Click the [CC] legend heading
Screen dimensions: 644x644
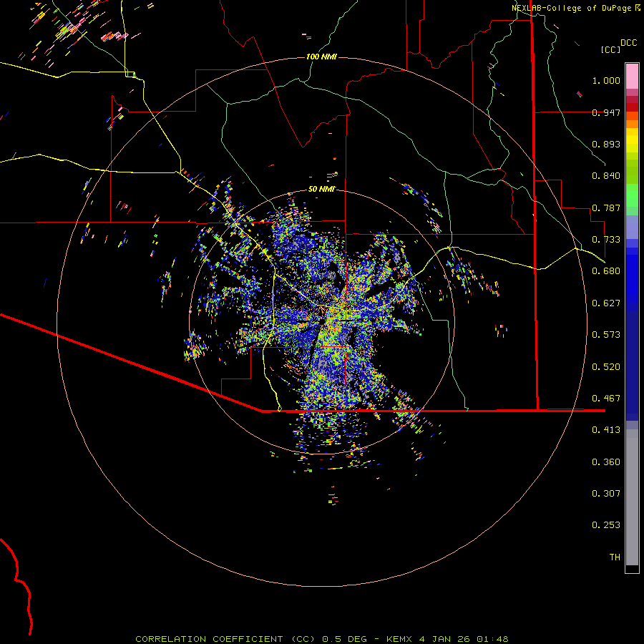(611, 49)
